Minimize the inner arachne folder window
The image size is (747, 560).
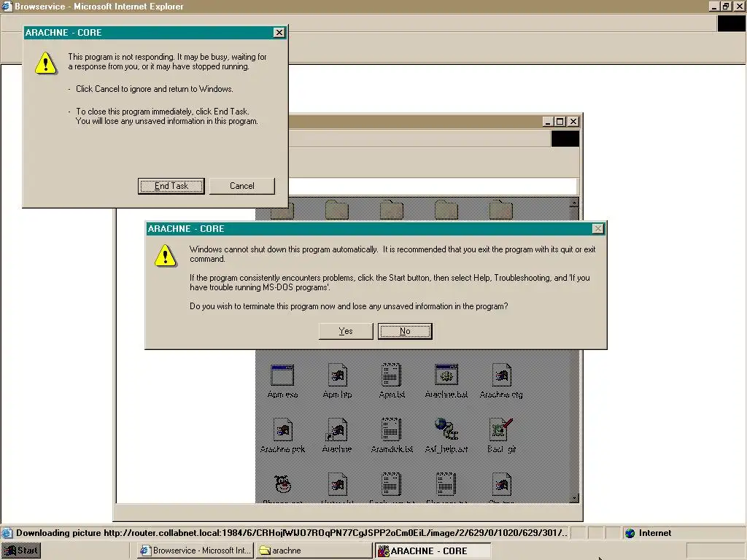[549, 122]
